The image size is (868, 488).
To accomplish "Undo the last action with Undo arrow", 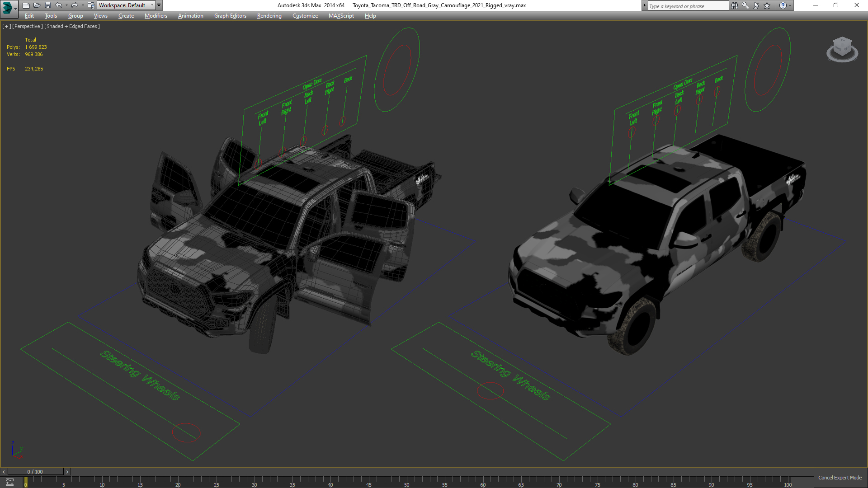I will point(59,5).
